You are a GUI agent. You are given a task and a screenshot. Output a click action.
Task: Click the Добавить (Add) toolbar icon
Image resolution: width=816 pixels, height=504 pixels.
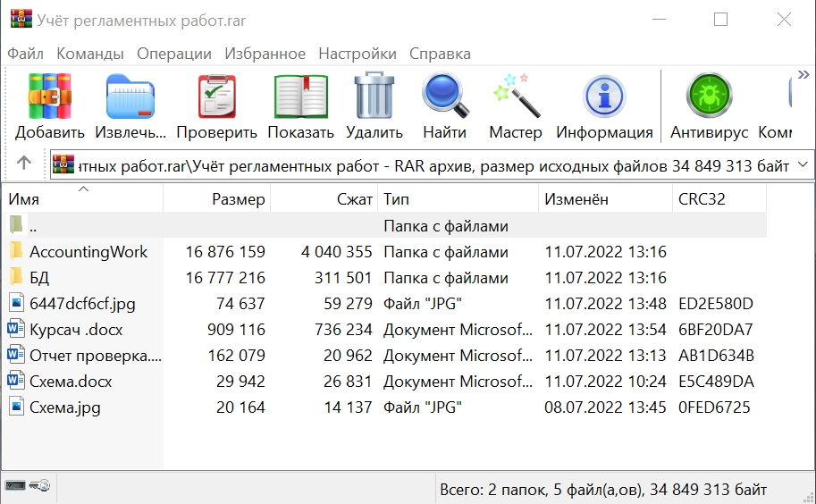50,97
